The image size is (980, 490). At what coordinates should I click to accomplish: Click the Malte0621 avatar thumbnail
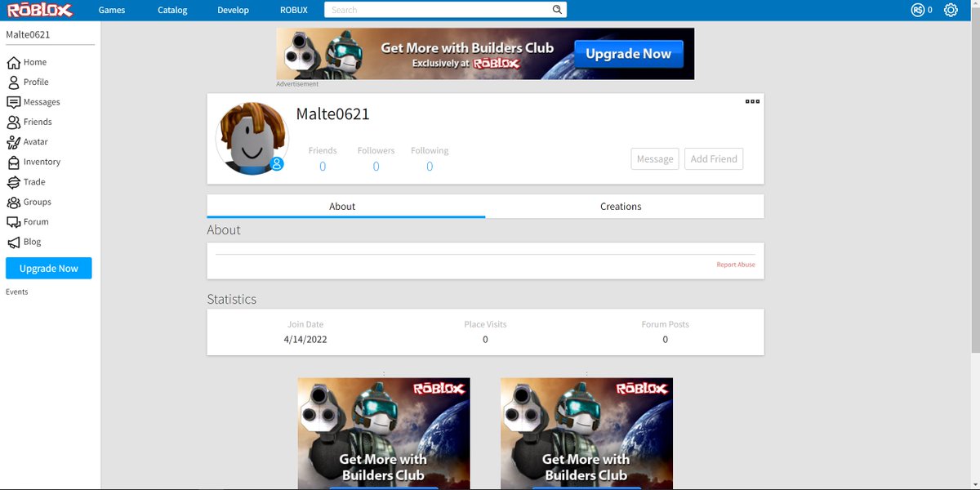(x=252, y=138)
